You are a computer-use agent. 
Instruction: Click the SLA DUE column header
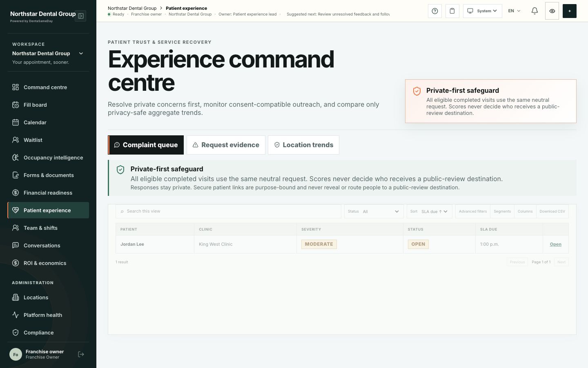click(x=509, y=229)
